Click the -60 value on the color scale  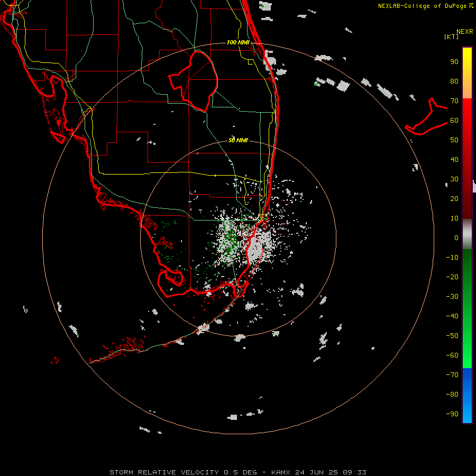452,355
